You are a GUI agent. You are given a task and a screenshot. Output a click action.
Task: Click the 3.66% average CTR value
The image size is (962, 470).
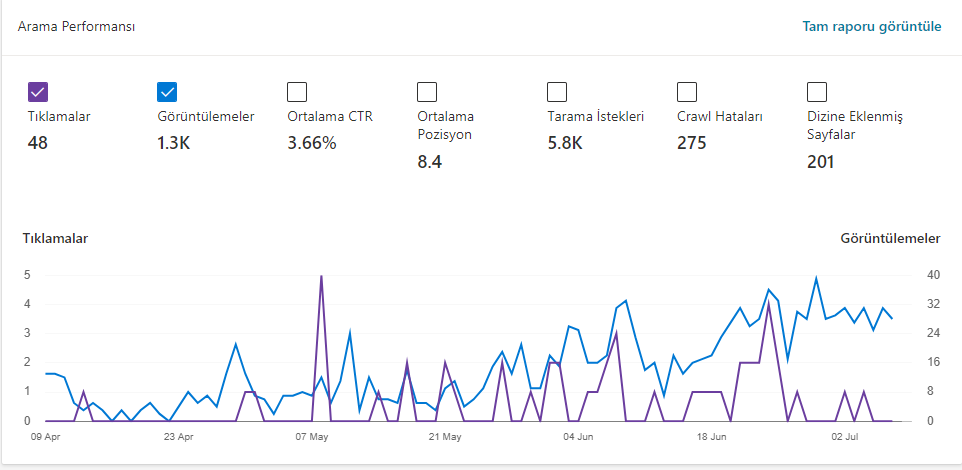click(x=312, y=143)
